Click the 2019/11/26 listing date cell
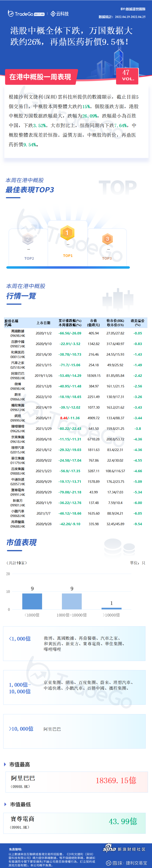 coord(44,375)
